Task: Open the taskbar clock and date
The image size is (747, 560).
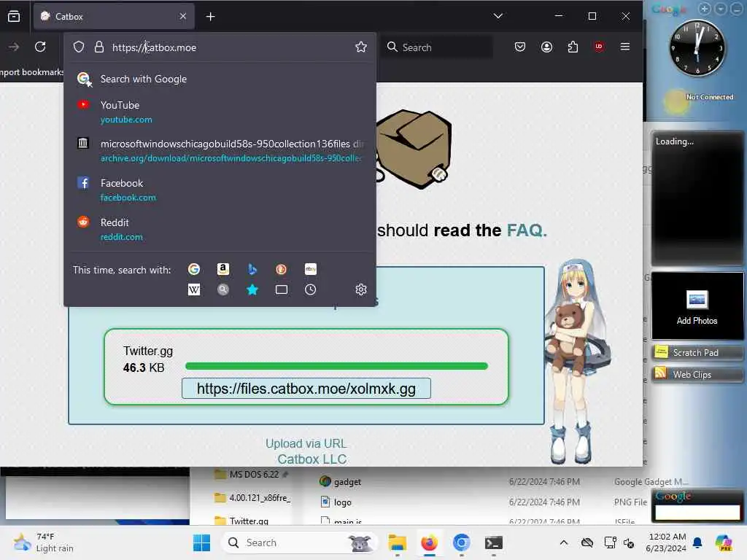Action: tap(666, 542)
